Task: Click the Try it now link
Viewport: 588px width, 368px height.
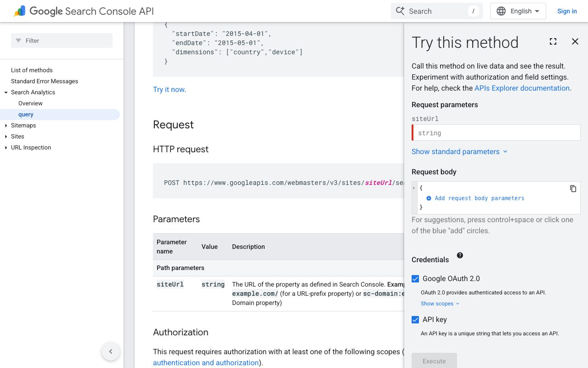Action: [169, 90]
